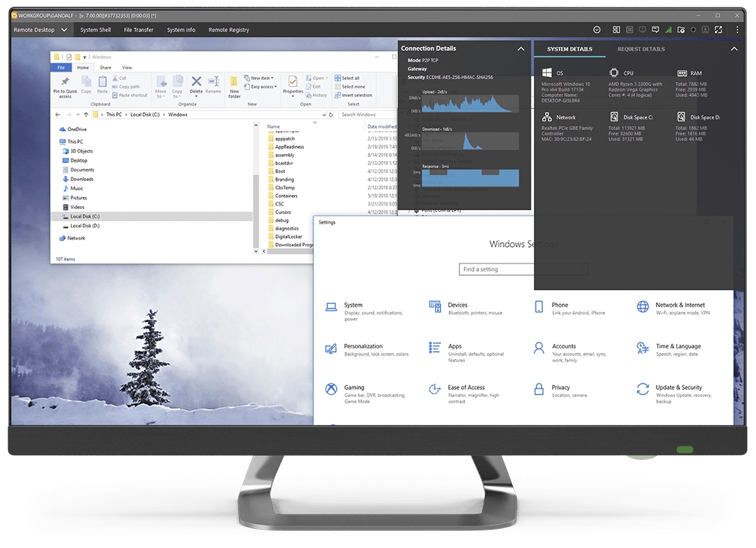
Task: Open Ease of Access settings category
Action: (464, 393)
